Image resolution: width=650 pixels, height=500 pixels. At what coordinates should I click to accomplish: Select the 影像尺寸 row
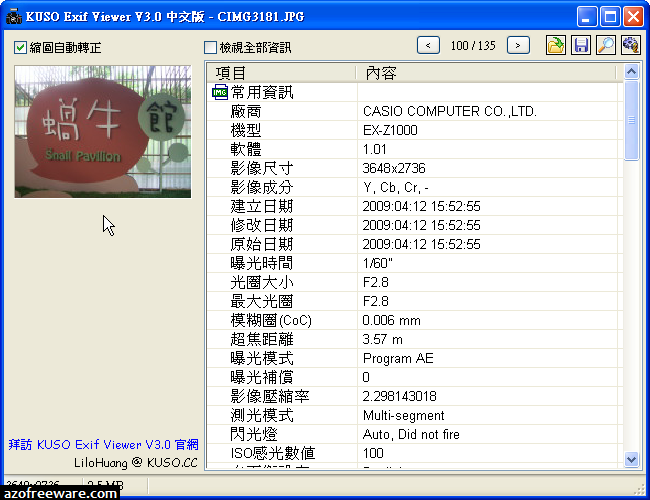[x=415, y=168]
